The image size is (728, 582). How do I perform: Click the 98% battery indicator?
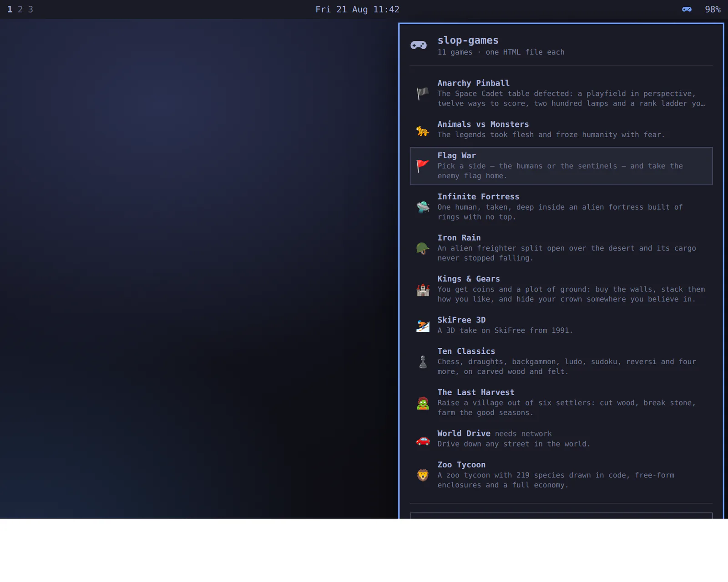point(713,9)
